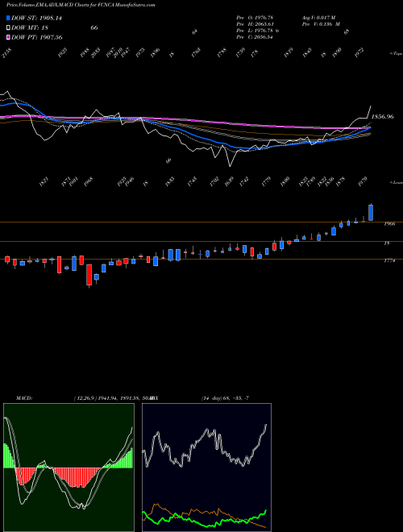Click the 1639 low price label
The width and height of the screenshot is (403, 532).
coord(231,181)
